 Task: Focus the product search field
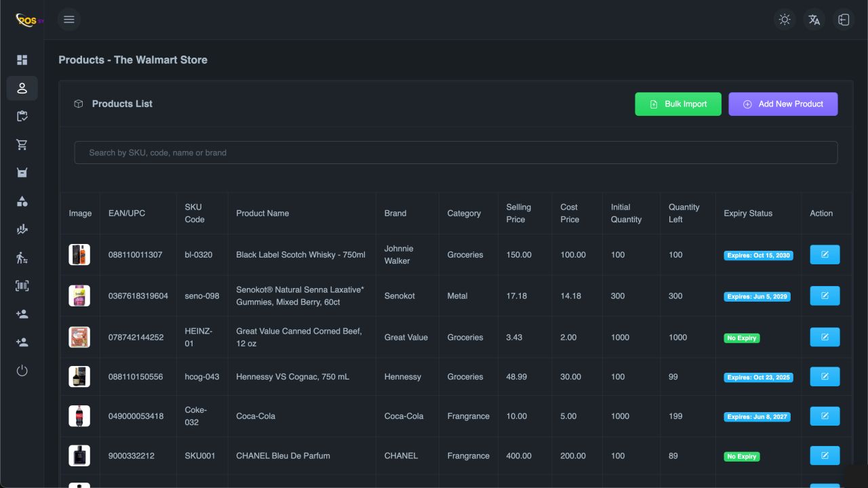[x=456, y=152]
